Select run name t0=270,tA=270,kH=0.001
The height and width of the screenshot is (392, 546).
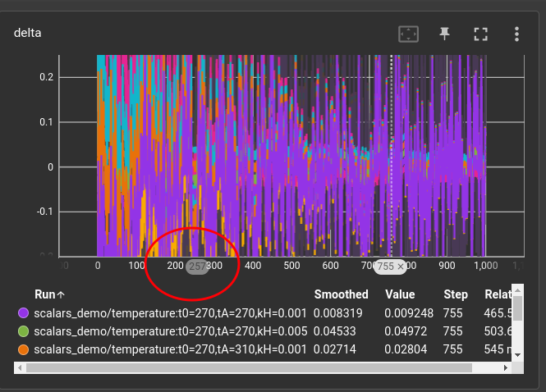(170, 313)
